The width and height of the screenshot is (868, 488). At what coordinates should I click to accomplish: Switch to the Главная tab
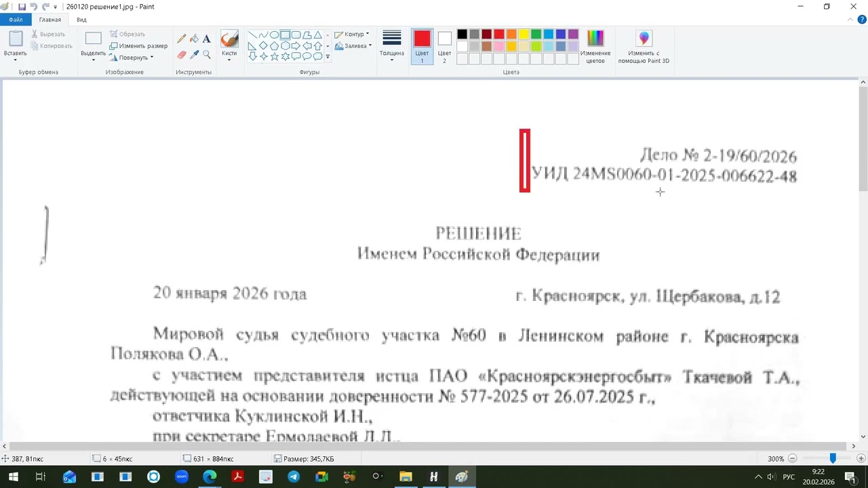point(50,20)
